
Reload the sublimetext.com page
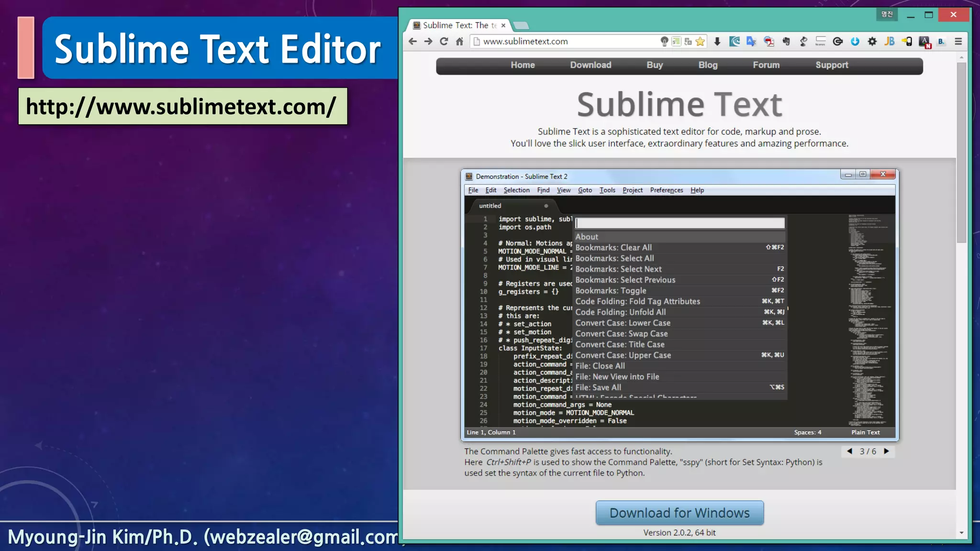(x=444, y=42)
